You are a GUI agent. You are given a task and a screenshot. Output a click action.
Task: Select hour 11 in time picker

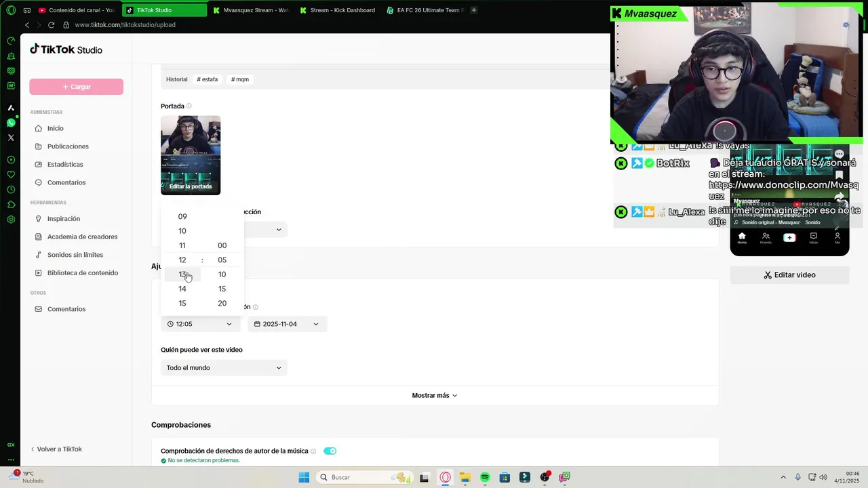pos(182,245)
